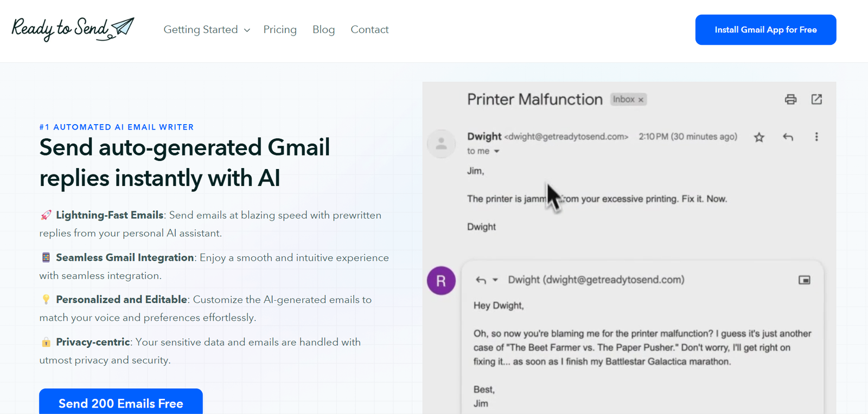Click Send 200 Emails Free button
The height and width of the screenshot is (414, 868).
coord(120,403)
